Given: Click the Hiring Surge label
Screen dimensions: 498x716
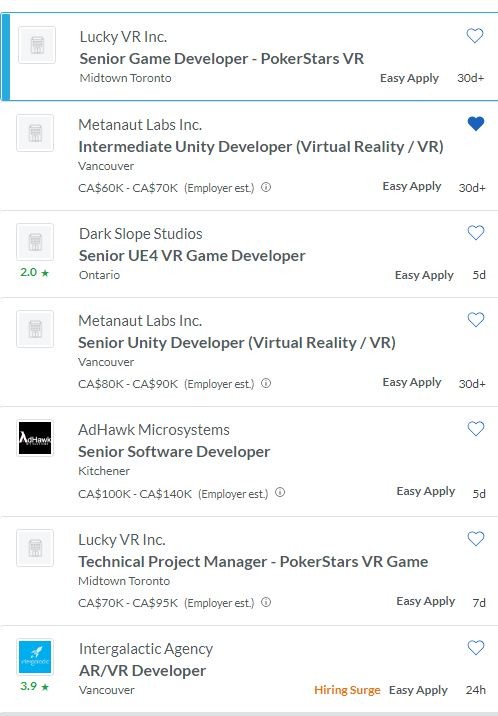Looking at the screenshot, I should pyautogui.click(x=347, y=690).
